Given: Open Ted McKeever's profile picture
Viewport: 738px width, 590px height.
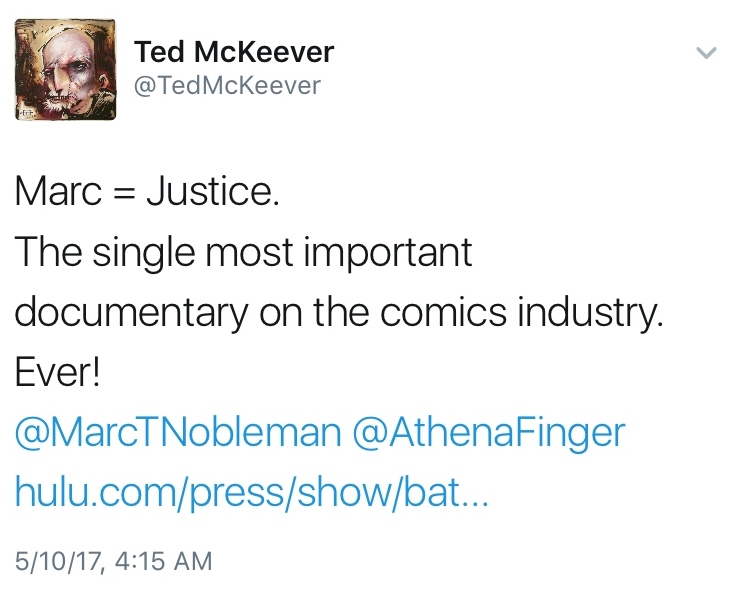Looking at the screenshot, I should pos(65,71).
